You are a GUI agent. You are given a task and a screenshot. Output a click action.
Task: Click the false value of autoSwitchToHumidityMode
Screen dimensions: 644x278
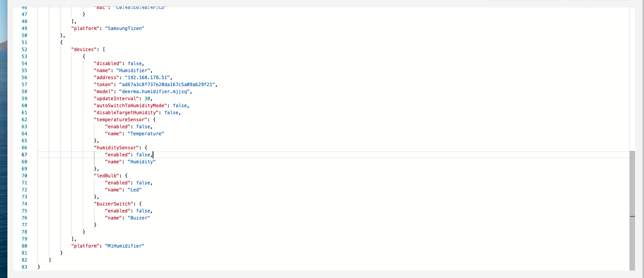[x=180, y=106]
